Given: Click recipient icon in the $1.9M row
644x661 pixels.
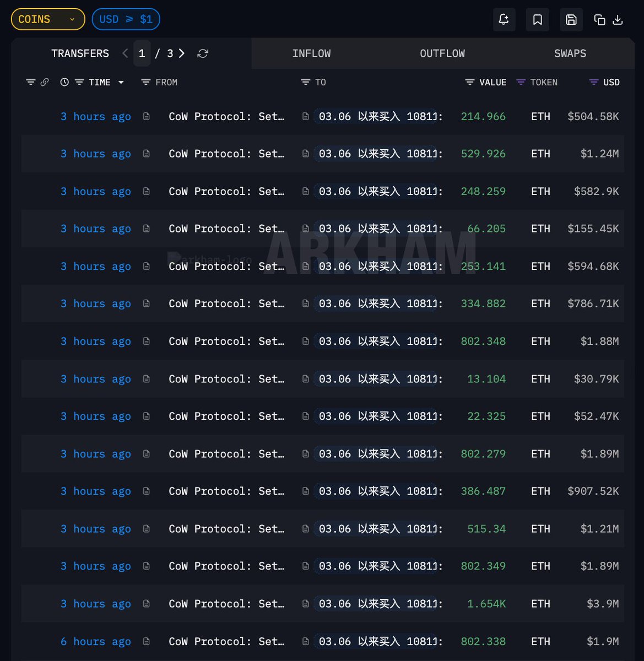Looking at the screenshot, I should pos(306,641).
